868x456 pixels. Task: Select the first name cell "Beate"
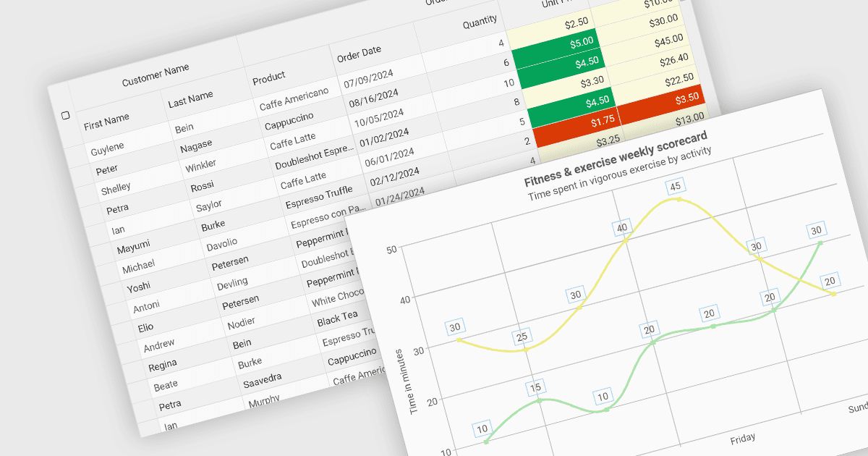(x=166, y=385)
